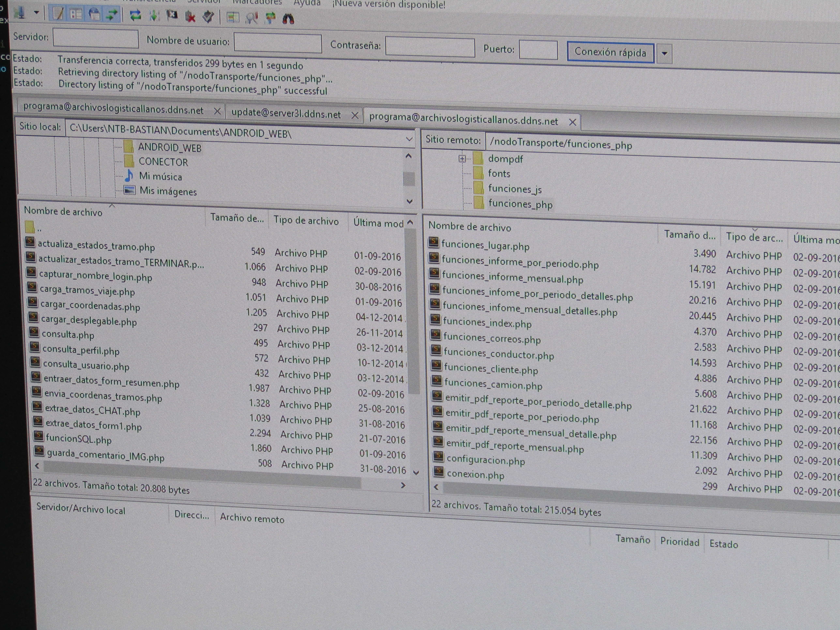
Task: Click the Servidor input field
Action: click(x=96, y=38)
